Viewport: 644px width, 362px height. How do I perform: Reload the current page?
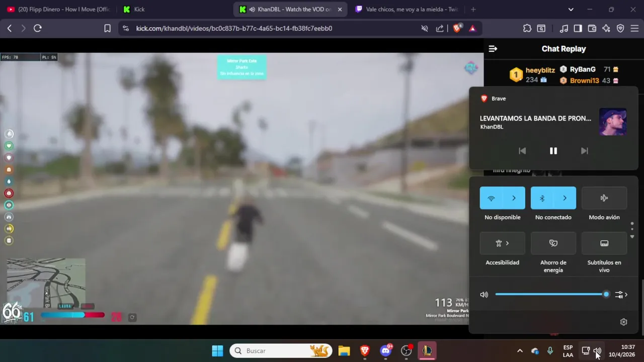click(x=38, y=28)
